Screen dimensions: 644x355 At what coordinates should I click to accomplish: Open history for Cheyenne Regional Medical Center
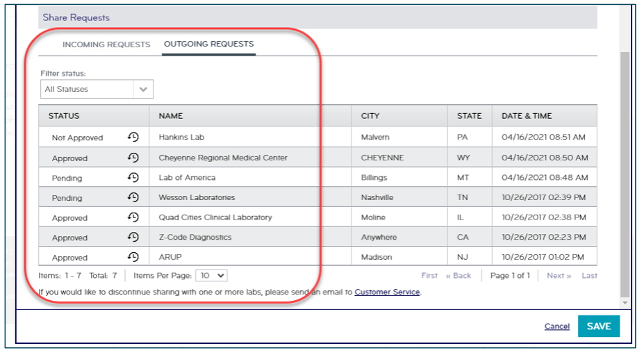133,158
